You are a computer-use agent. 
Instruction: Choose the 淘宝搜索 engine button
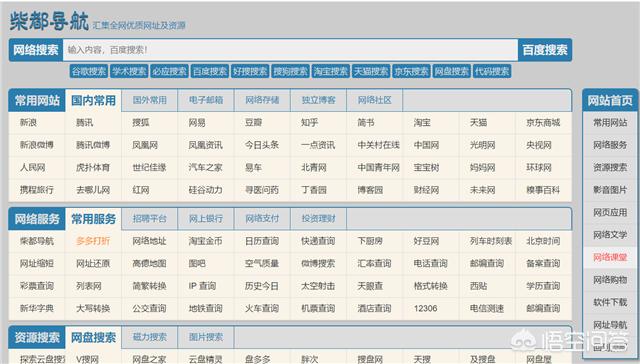coord(331,71)
